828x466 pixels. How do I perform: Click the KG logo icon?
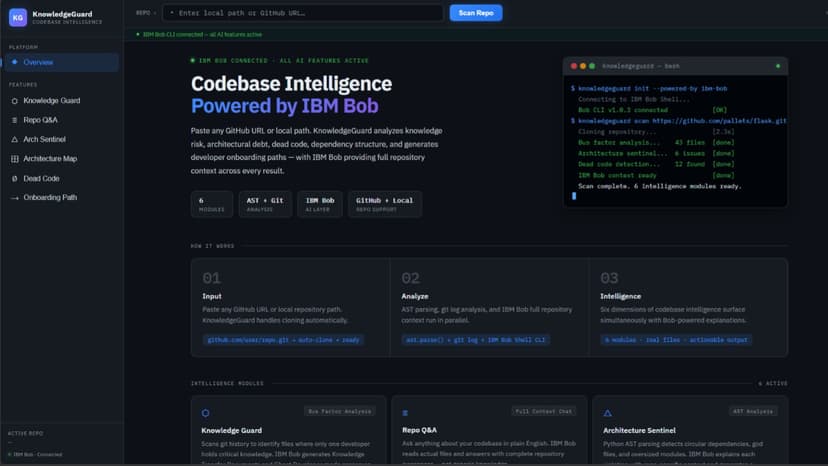coord(17,17)
